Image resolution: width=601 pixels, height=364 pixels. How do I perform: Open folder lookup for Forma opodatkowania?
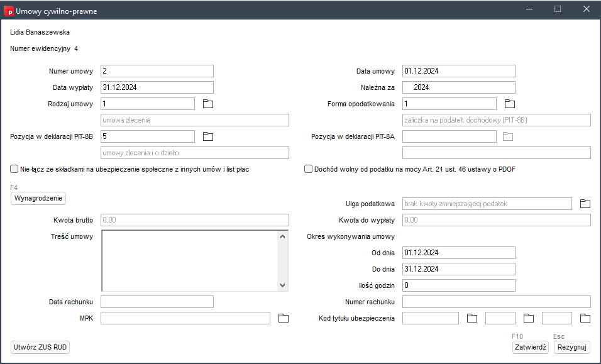tap(510, 104)
